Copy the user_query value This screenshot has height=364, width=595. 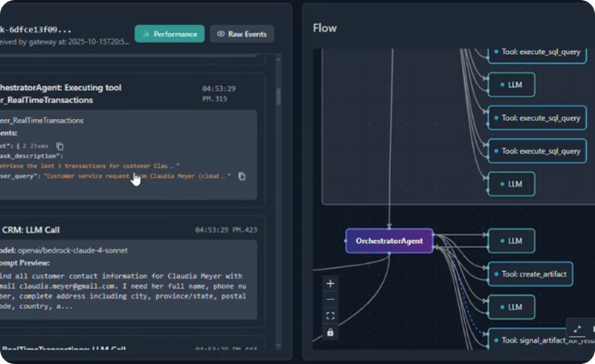pyautogui.click(x=242, y=176)
